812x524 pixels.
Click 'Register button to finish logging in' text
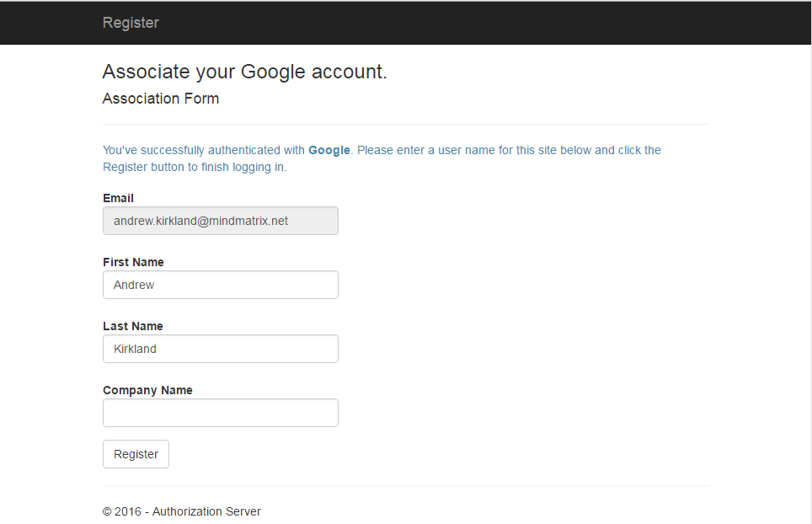tap(195, 167)
